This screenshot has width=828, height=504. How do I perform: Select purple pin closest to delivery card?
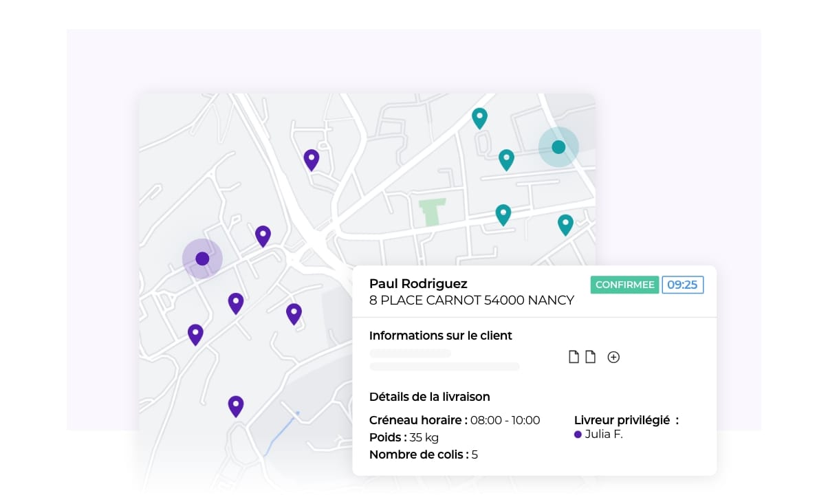(294, 313)
